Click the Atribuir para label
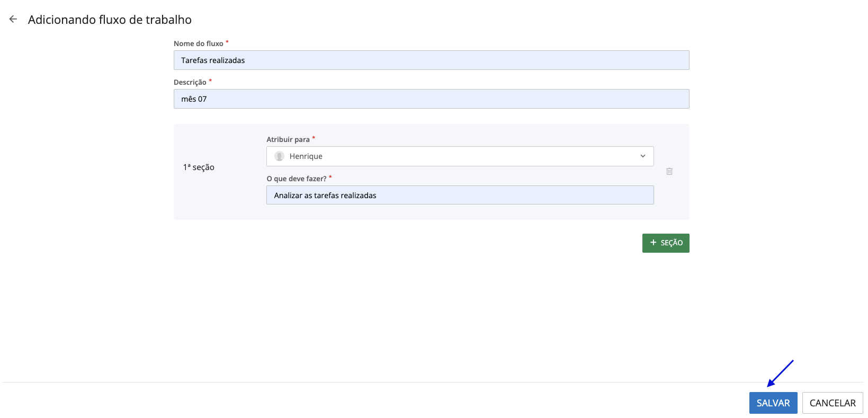This screenshot has width=868, height=418. pos(288,139)
